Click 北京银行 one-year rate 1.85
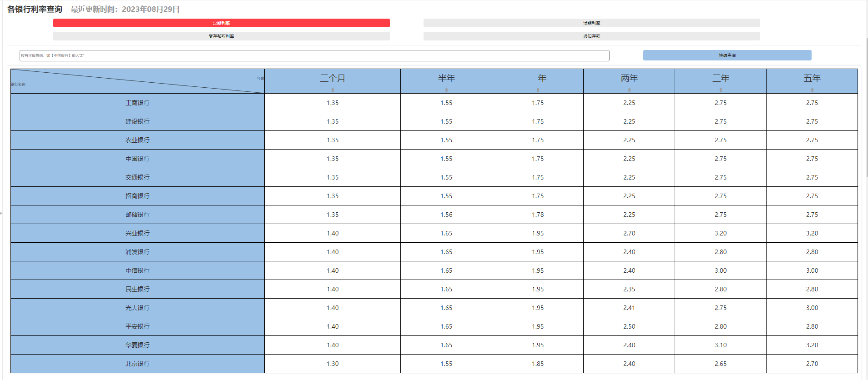868x380 pixels. 538,364
